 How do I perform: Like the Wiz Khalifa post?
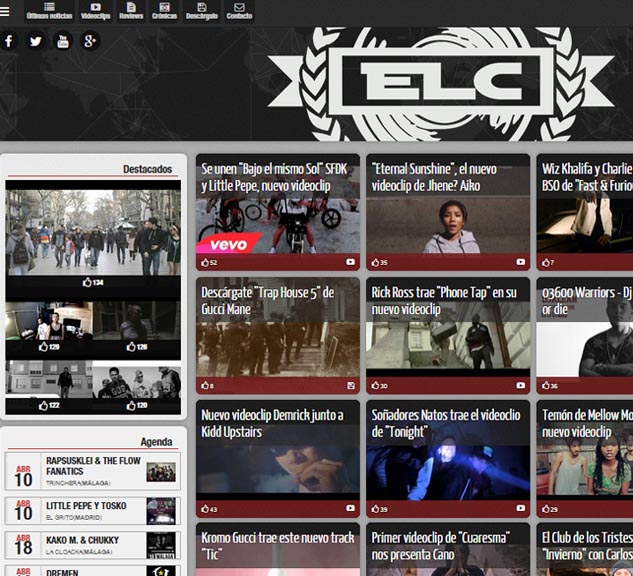click(x=548, y=262)
